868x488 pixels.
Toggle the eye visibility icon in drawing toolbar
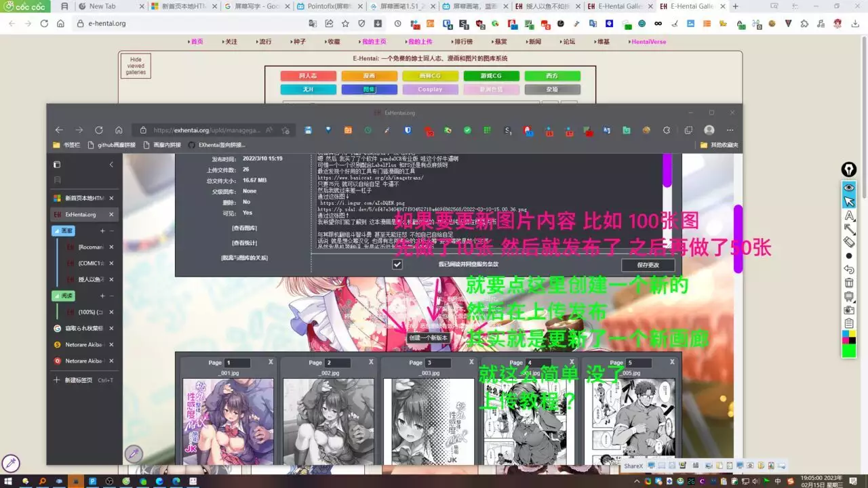(x=848, y=188)
